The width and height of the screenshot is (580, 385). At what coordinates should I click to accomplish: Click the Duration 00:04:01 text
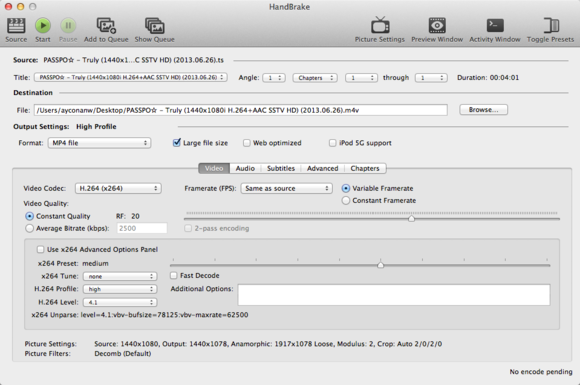click(x=488, y=78)
